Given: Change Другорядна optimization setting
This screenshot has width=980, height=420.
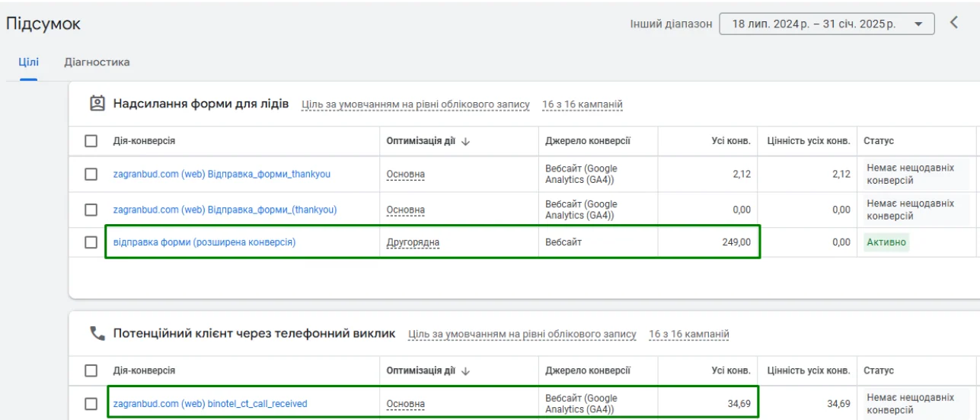Looking at the screenshot, I should coord(413,243).
